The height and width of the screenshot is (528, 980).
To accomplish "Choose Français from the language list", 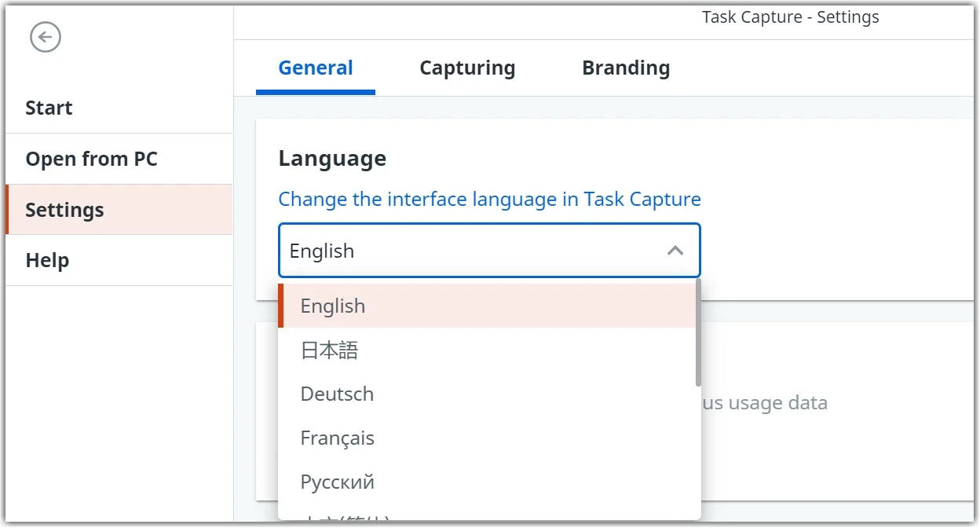I will click(x=487, y=438).
